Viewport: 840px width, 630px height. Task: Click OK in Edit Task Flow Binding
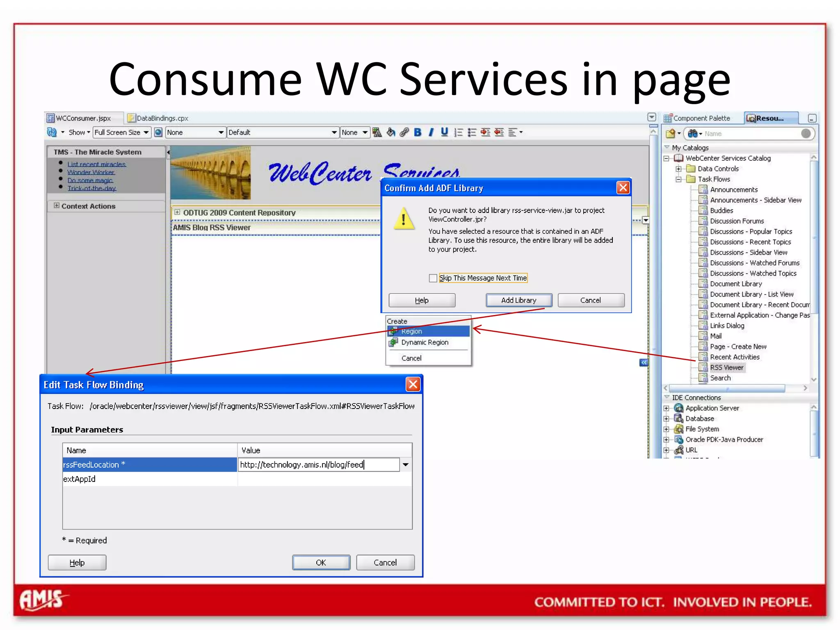321,563
